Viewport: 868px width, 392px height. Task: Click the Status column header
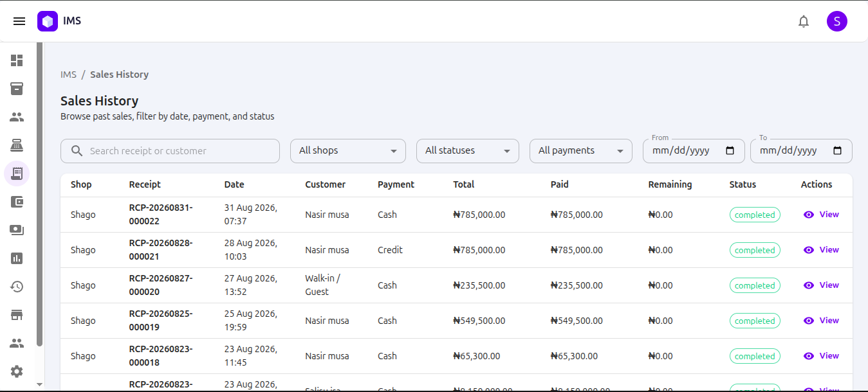click(x=743, y=184)
